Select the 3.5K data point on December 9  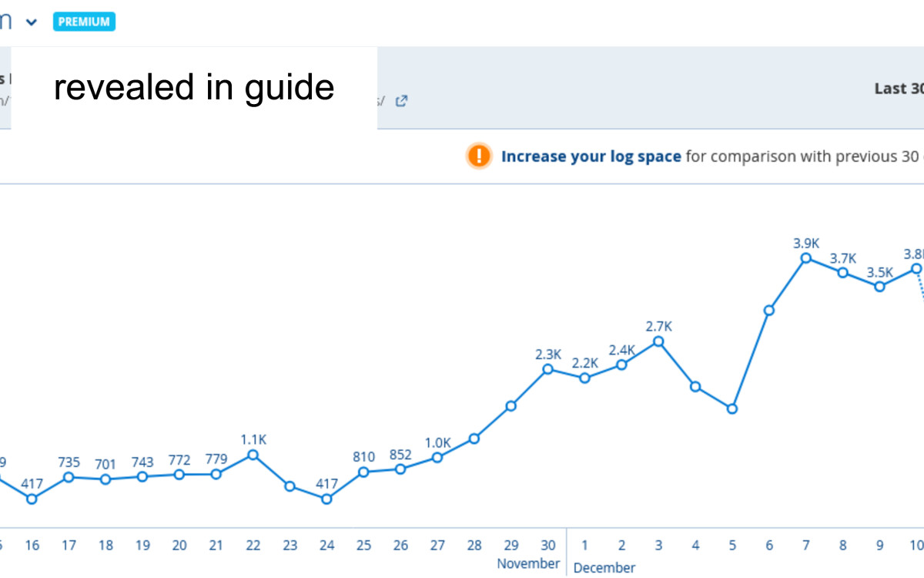point(879,286)
